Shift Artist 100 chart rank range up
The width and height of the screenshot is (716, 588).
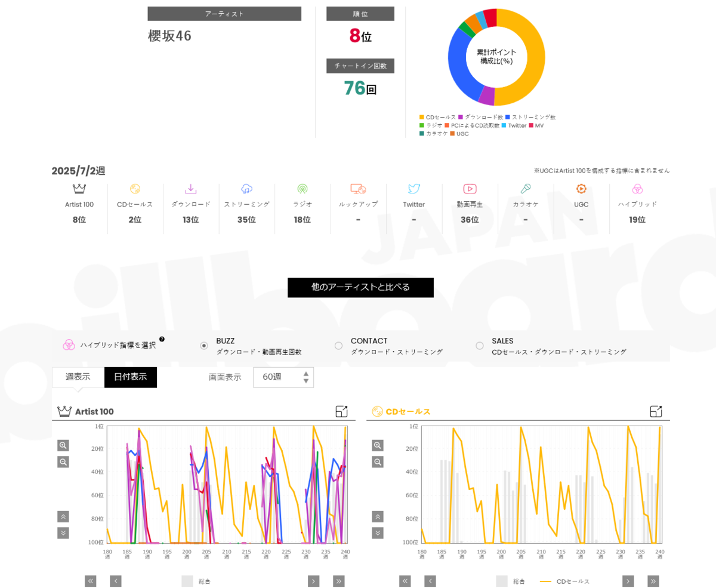63,517
